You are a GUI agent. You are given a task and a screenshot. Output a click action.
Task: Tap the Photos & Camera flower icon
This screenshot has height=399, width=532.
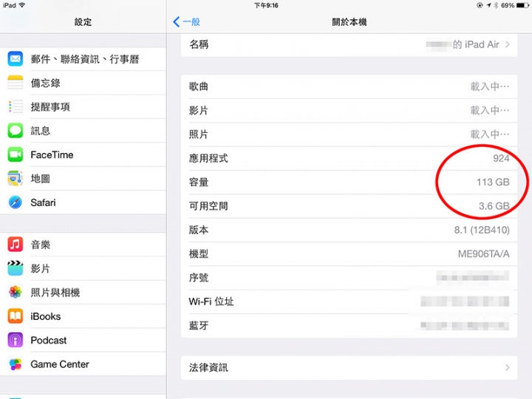(16, 292)
